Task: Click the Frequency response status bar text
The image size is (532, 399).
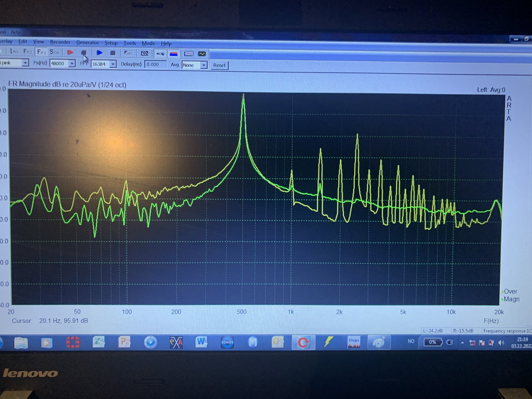Action: pos(507,331)
